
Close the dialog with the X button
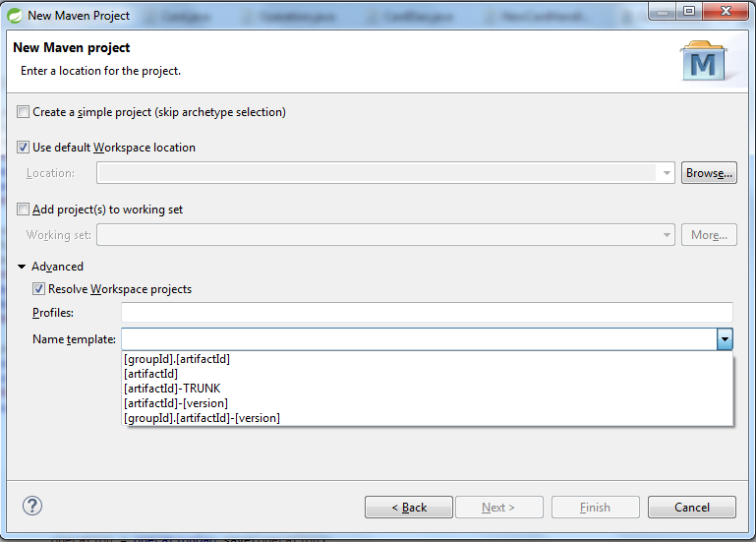(726, 11)
